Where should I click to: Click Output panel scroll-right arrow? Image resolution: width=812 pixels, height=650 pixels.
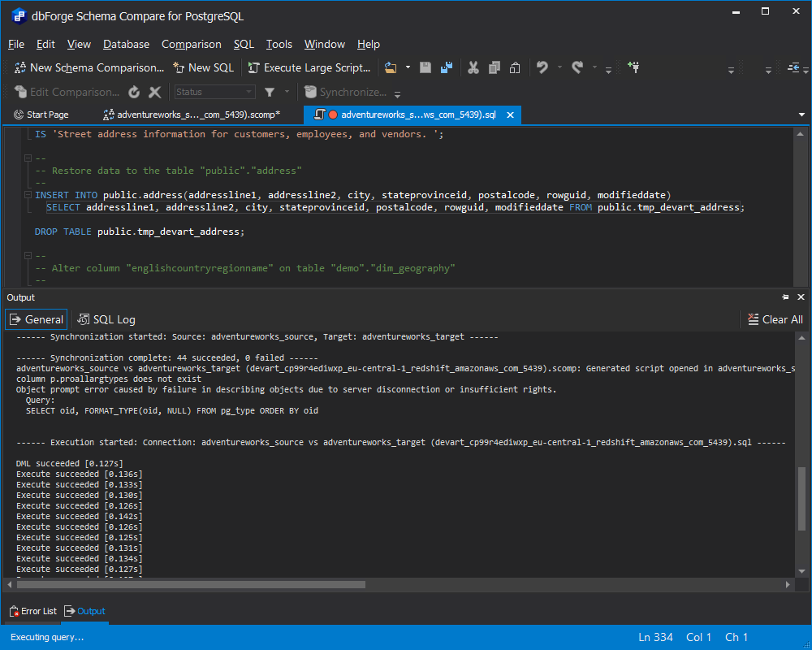(788, 585)
